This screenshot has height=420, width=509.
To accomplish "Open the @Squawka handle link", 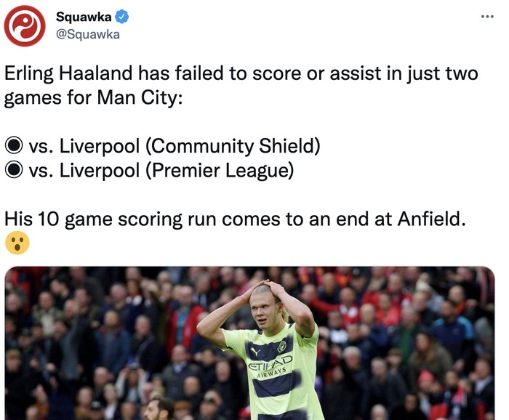I will pos(87,34).
